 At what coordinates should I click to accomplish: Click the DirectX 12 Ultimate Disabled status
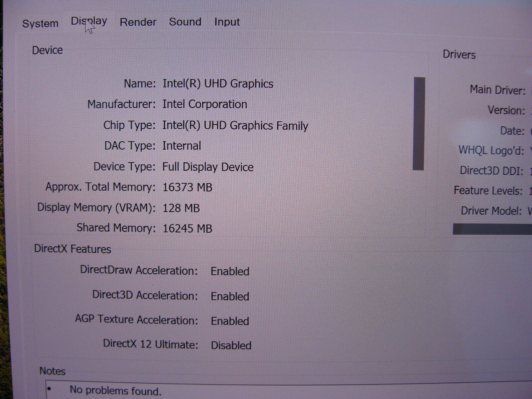pyautogui.click(x=231, y=345)
